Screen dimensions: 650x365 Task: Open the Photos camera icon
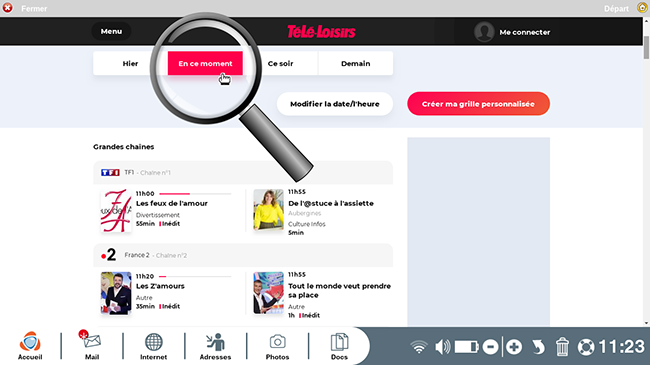(277, 346)
